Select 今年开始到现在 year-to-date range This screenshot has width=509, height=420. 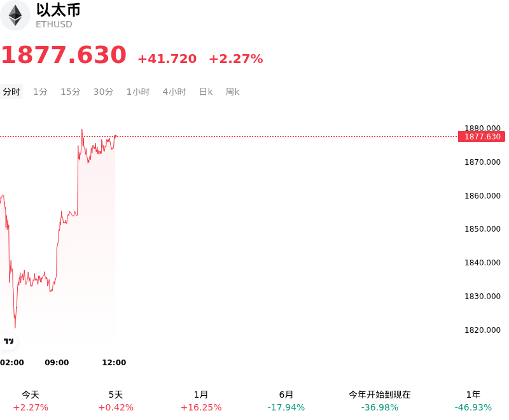tap(379, 401)
